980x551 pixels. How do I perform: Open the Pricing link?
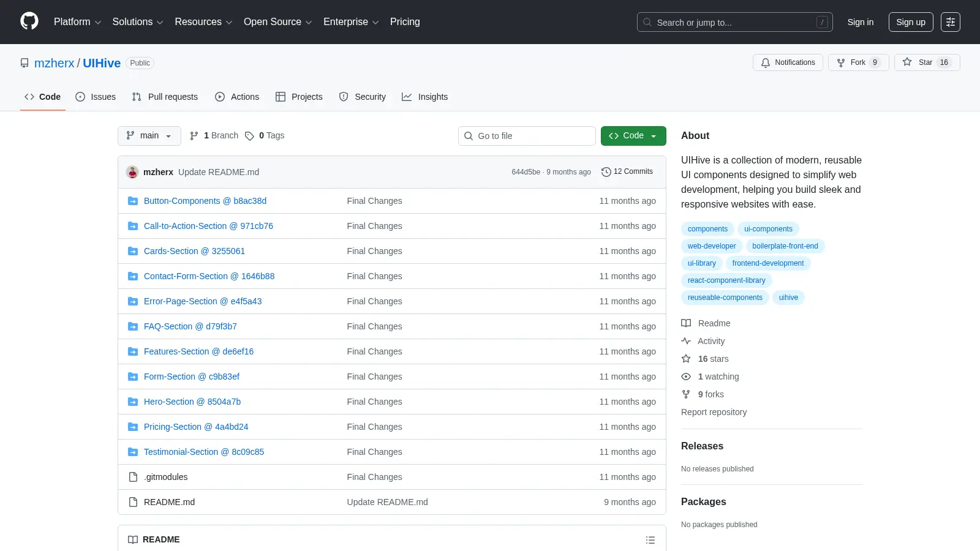coord(405,22)
